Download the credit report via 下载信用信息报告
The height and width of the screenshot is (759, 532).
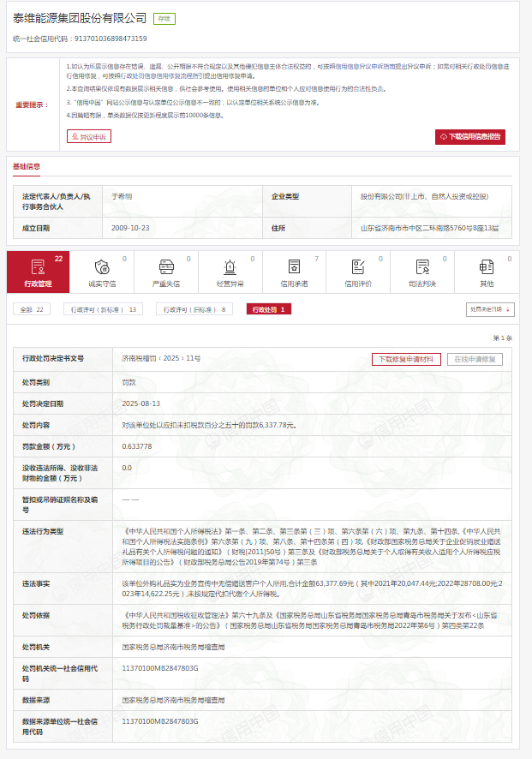(x=470, y=137)
